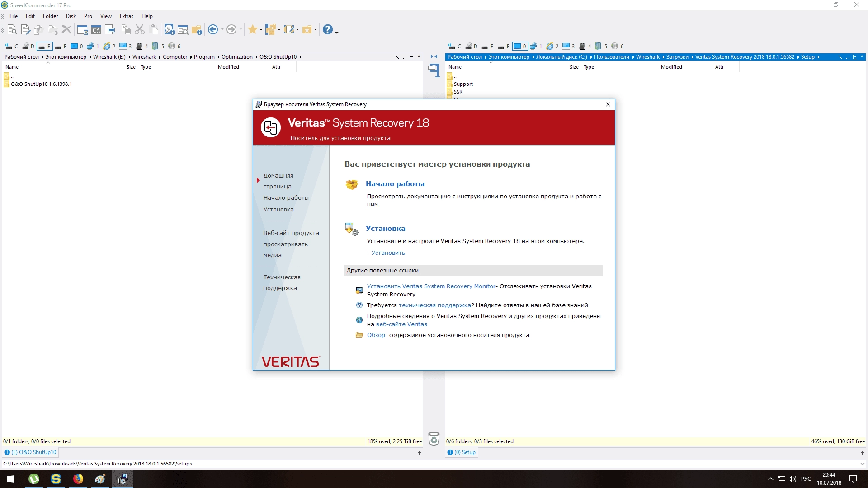Viewport: 868px width, 488px height.
Task: Open the command line history dropdown
Action: pos(862,464)
